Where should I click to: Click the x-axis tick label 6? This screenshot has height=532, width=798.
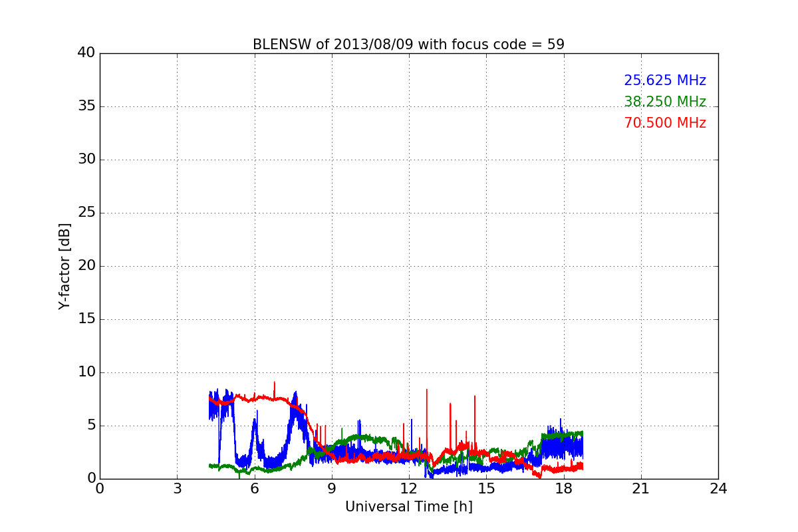255,489
